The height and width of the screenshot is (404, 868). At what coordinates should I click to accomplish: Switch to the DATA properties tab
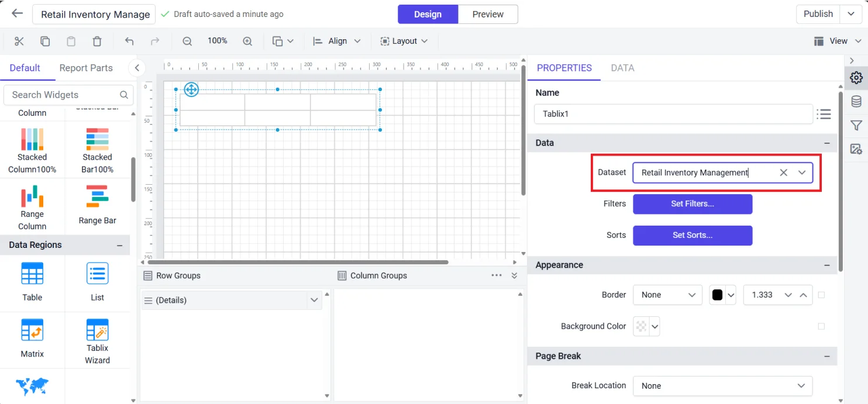622,68
